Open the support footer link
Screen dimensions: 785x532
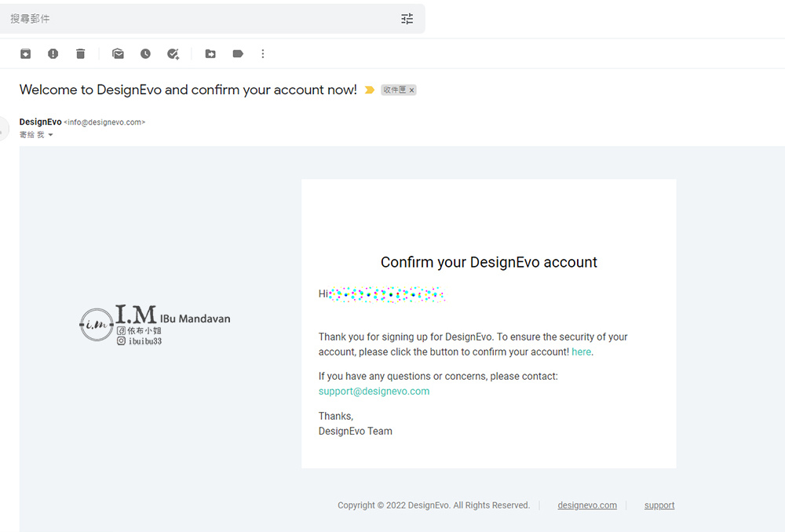coord(659,505)
